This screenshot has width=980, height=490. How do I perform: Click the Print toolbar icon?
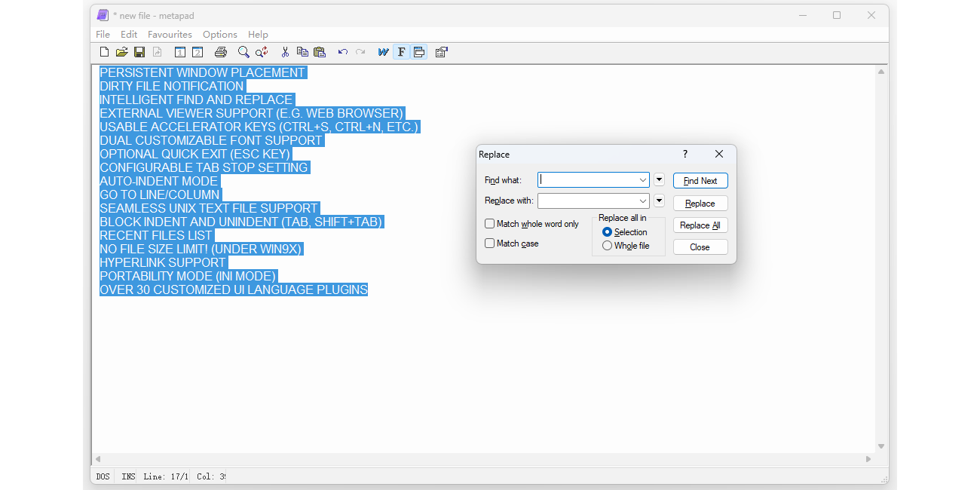click(220, 52)
